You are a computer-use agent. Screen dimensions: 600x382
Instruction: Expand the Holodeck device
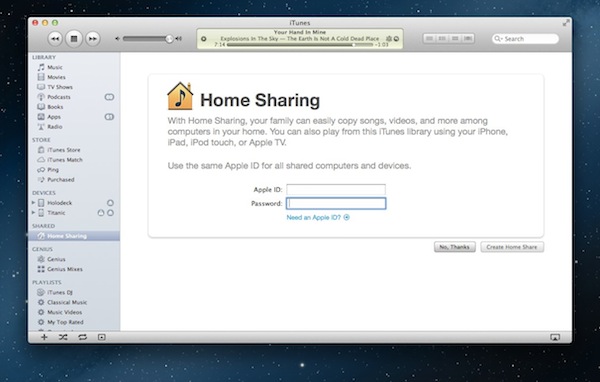pos(33,202)
